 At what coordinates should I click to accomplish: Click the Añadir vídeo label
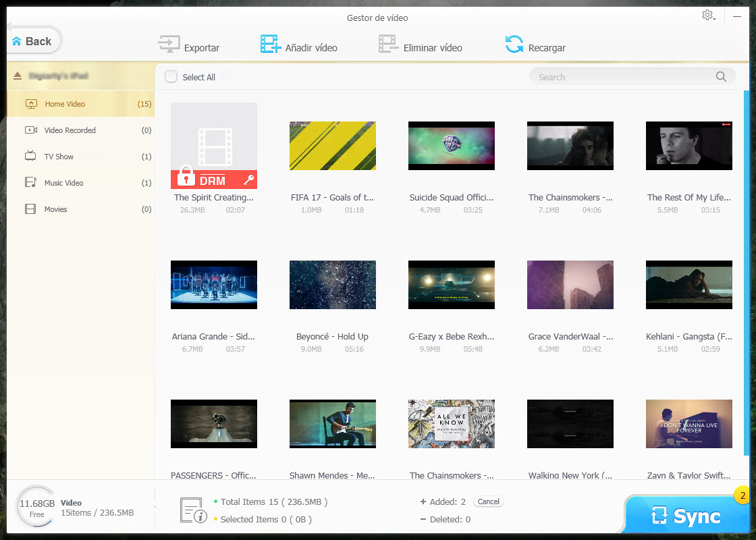point(311,48)
